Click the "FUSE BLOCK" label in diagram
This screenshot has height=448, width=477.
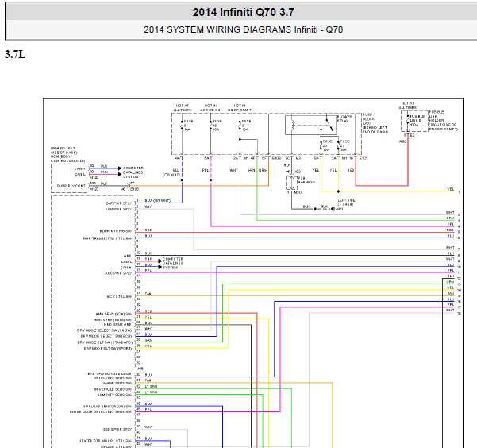[x=368, y=117]
